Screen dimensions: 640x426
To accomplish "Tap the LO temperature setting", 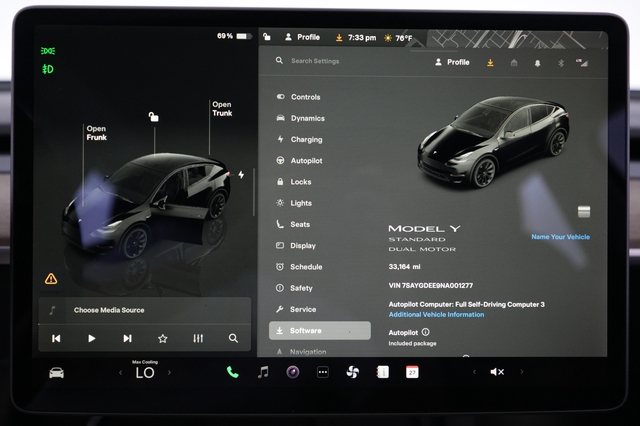I will [x=145, y=373].
